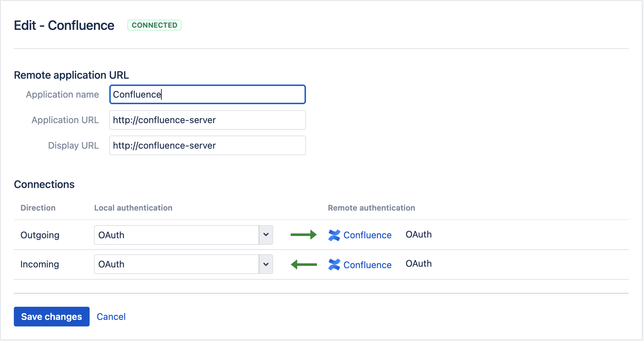Select the Display URL input box

207,145
